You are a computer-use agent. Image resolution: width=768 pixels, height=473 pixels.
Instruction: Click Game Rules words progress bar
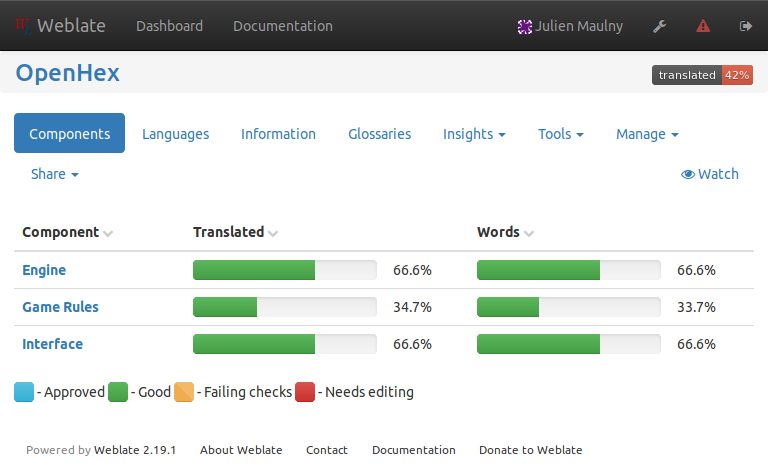pyautogui.click(x=569, y=307)
